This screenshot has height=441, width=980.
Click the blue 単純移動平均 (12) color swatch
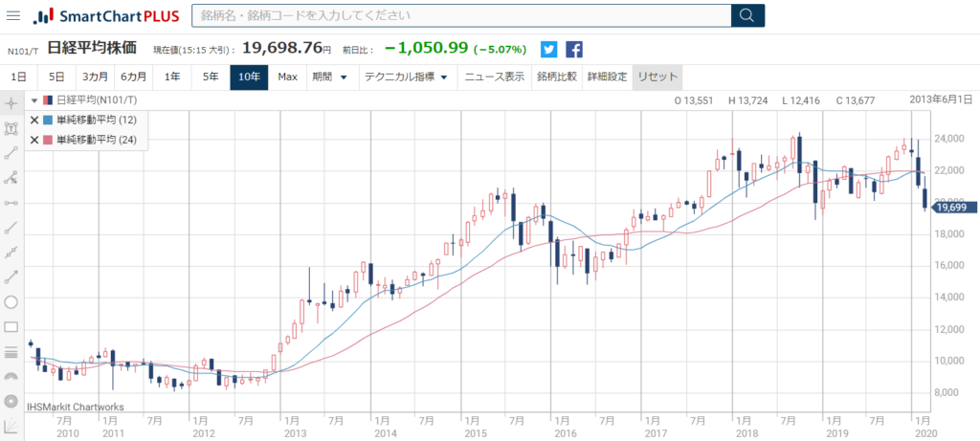(48, 121)
